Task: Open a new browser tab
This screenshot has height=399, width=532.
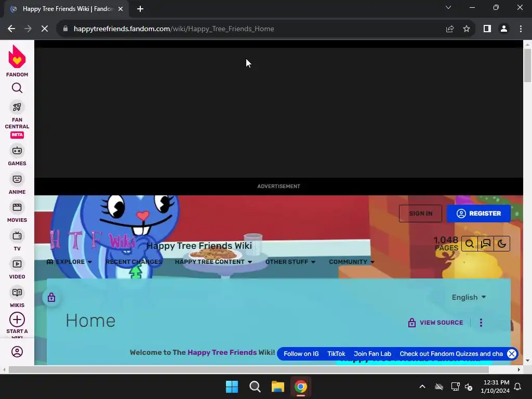Action: tap(140, 9)
